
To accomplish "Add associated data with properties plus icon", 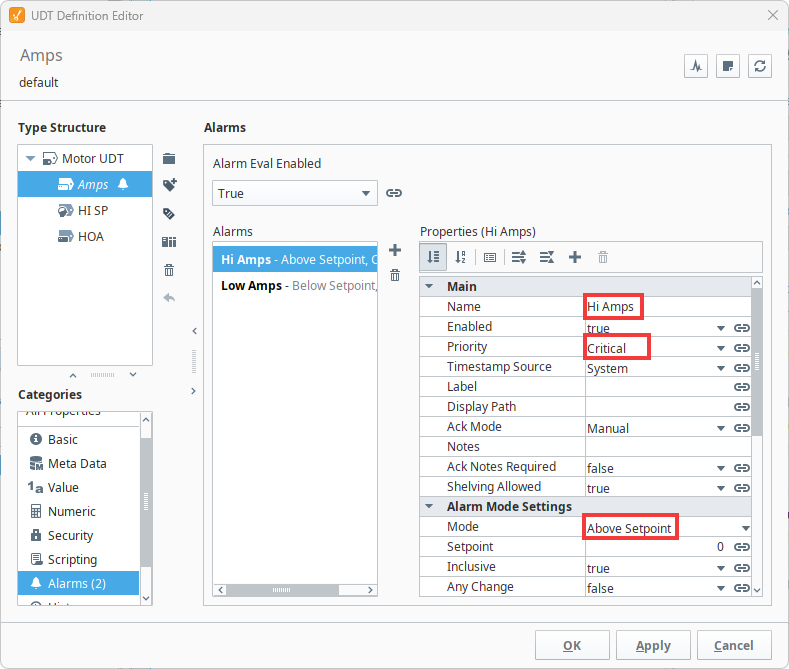I will click(575, 258).
